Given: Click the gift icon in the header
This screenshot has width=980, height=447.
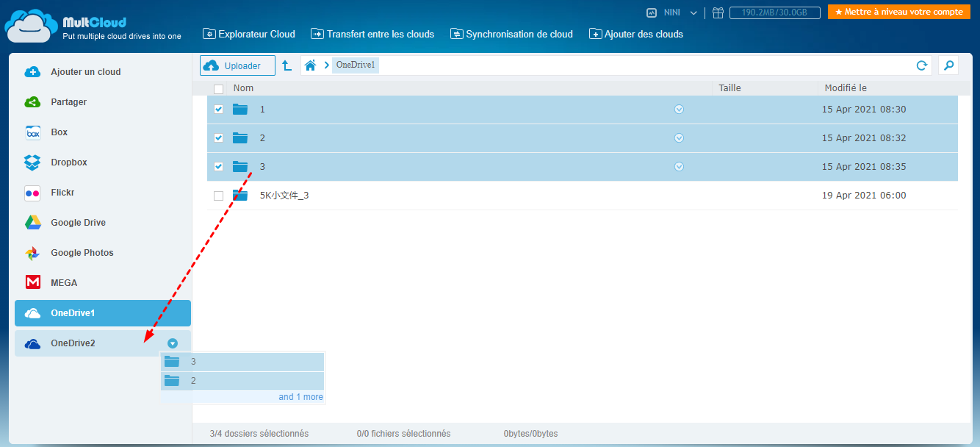Looking at the screenshot, I should 718,12.
